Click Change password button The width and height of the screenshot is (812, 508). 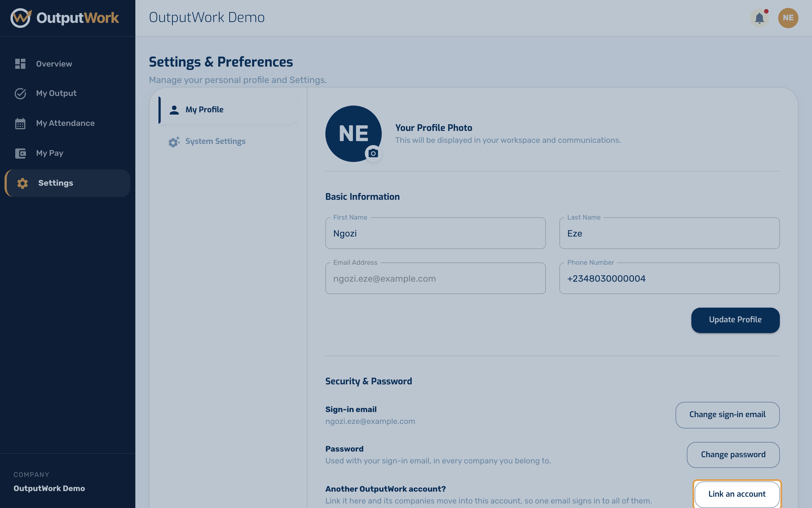point(733,455)
